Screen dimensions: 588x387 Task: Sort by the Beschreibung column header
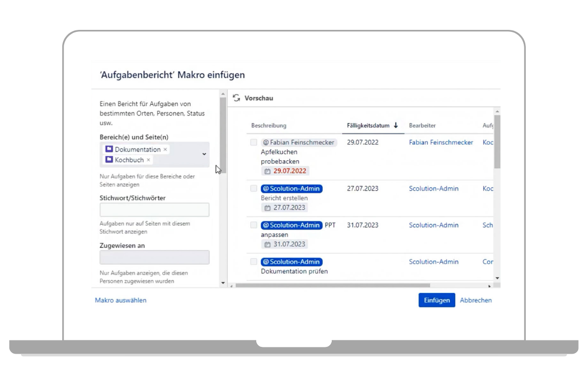click(x=269, y=126)
